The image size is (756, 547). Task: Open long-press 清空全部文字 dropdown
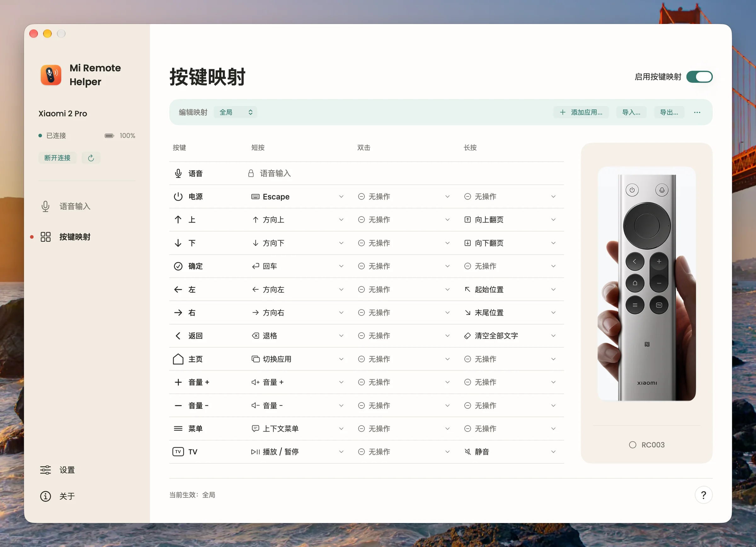pyautogui.click(x=510, y=336)
